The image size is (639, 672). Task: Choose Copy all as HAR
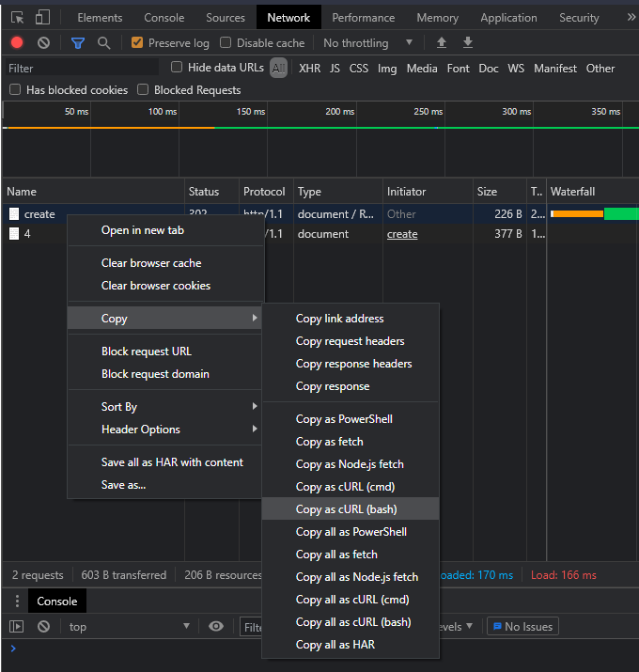click(x=351, y=644)
